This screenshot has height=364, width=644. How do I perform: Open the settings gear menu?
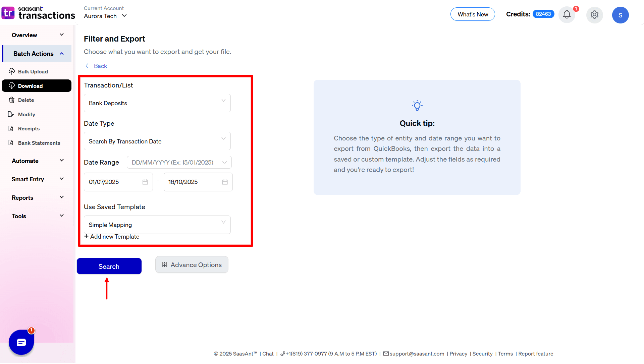594,15
